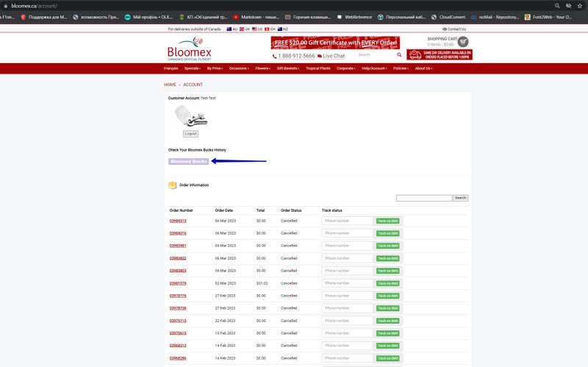Click the Order Number column header
The image size is (588, 367).
tap(181, 210)
